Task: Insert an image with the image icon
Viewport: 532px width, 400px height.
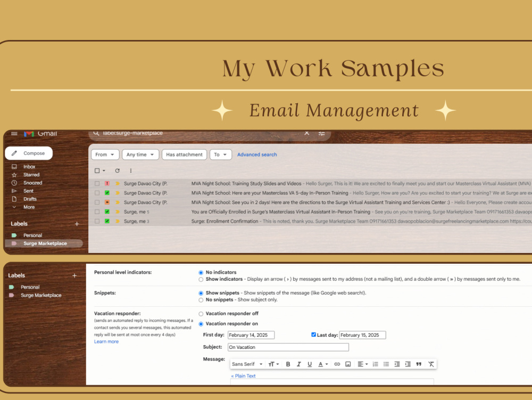Action: [348, 364]
